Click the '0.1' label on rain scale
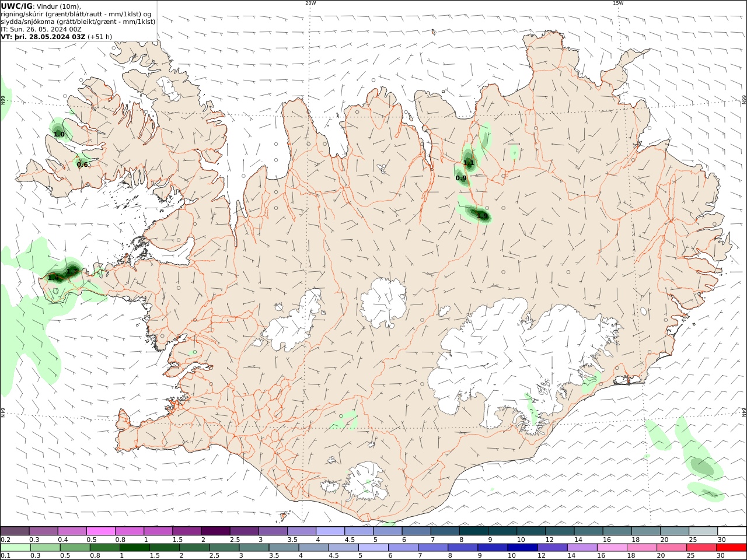Screen dimensions: 747x560 click(5, 555)
